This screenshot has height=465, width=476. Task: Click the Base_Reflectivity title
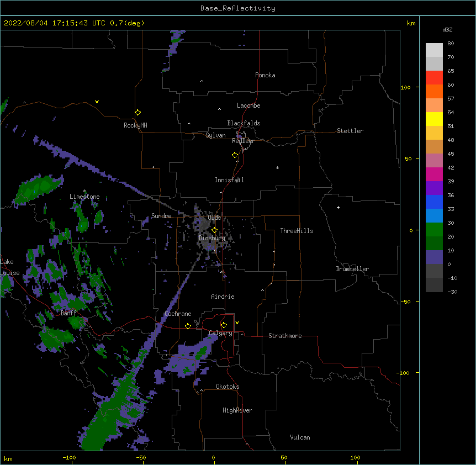[x=238, y=8]
